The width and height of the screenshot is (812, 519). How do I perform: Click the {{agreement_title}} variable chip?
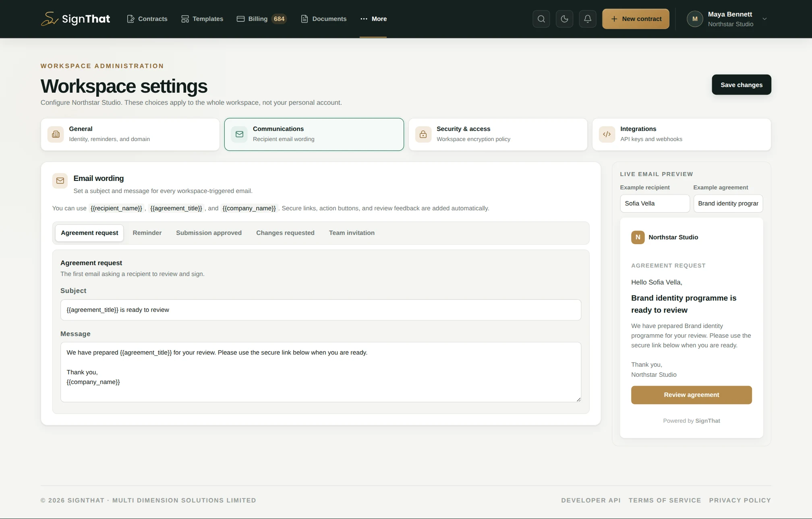176,208
